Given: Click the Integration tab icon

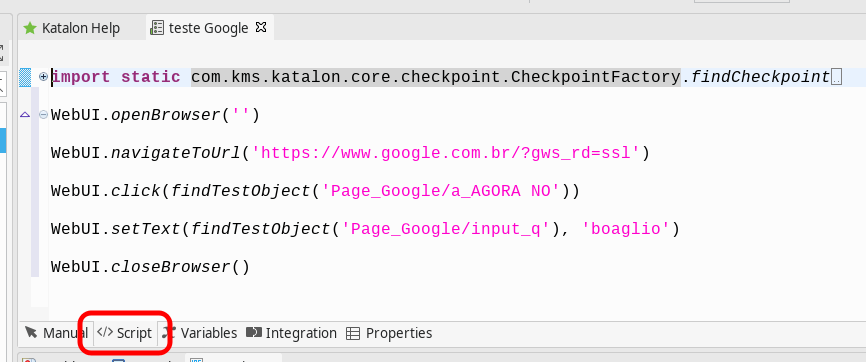Looking at the screenshot, I should [254, 333].
